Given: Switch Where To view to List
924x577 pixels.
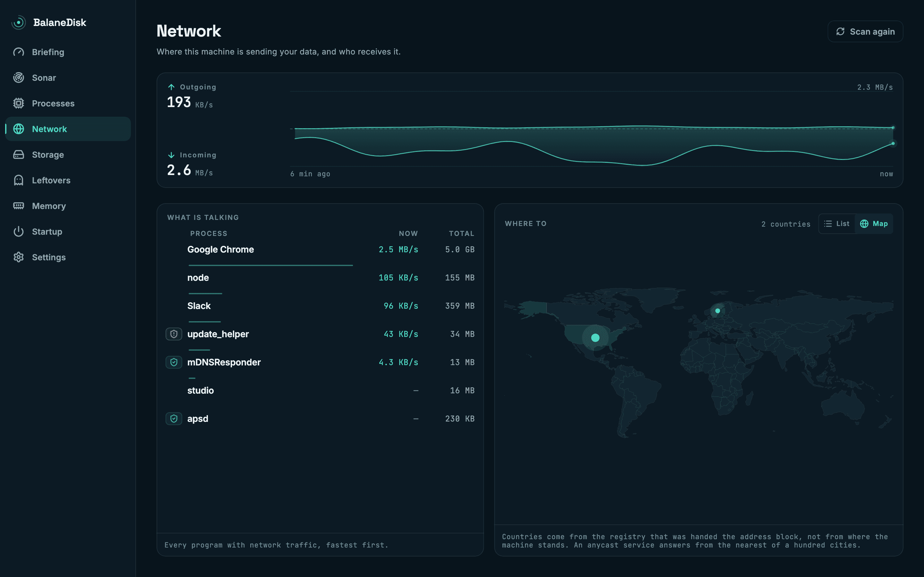Looking at the screenshot, I should pyautogui.click(x=836, y=224).
